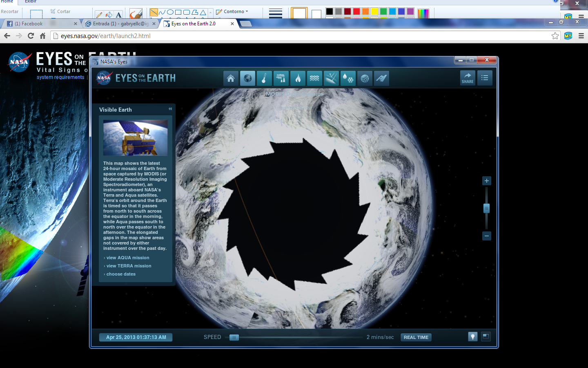The height and width of the screenshot is (368, 588).
Task: Zoom in with the plus button
Action: pyautogui.click(x=486, y=181)
